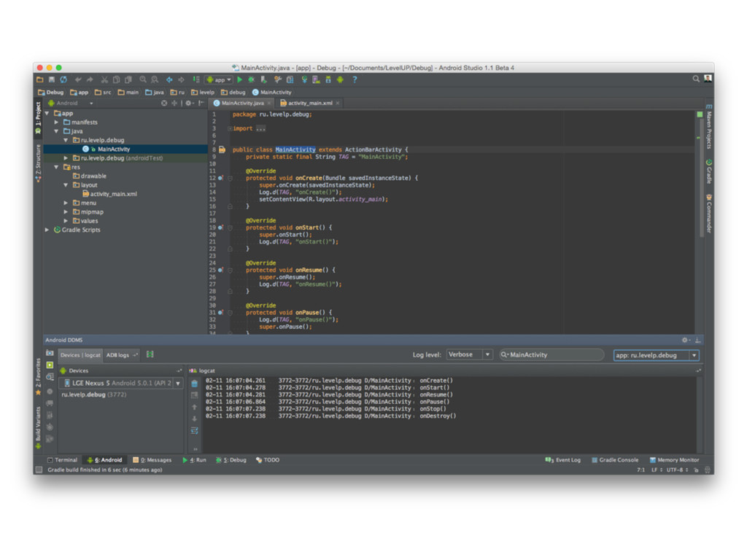This screenshot has height=560, width=747.
Task: Click the MainActivity logcat search field
Action: 551,355
